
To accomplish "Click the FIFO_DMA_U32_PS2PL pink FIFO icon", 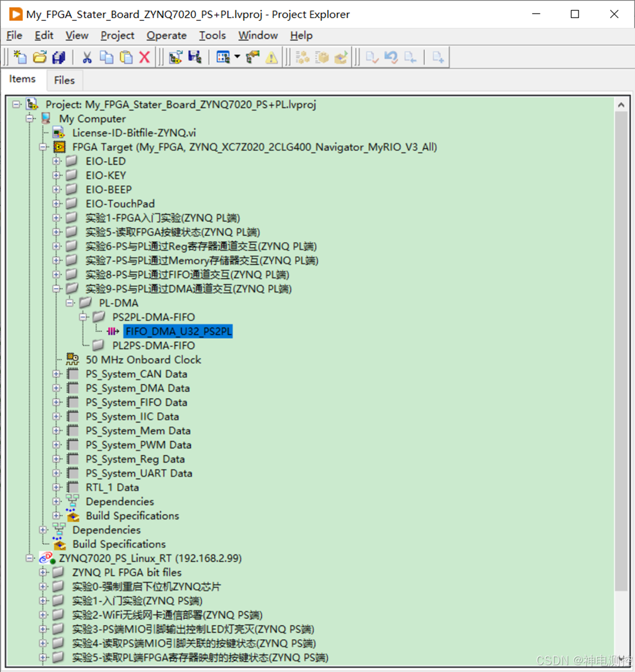I will (113, 331).
